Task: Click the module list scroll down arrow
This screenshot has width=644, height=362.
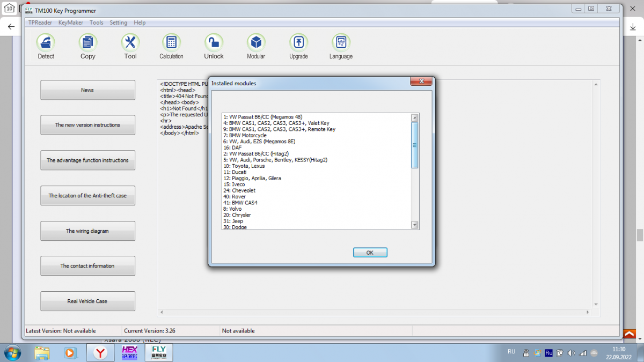Action: tap(414, 225)
